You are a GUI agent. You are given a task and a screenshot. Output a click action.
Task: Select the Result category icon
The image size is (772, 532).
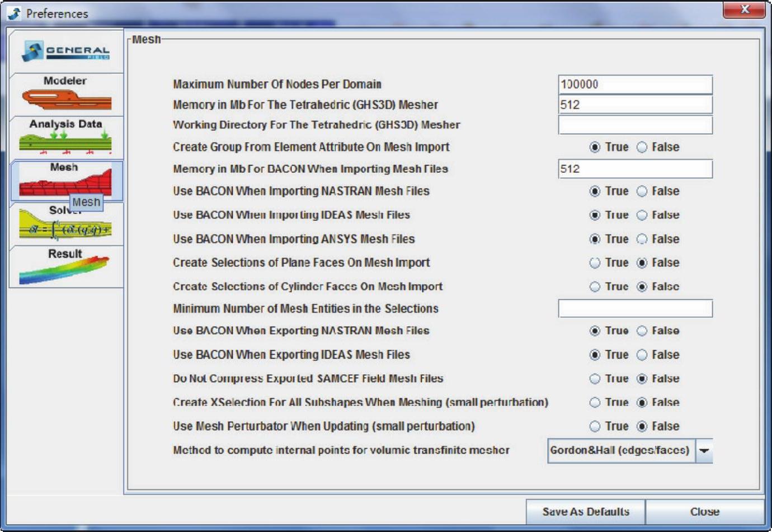pos(66,267)
